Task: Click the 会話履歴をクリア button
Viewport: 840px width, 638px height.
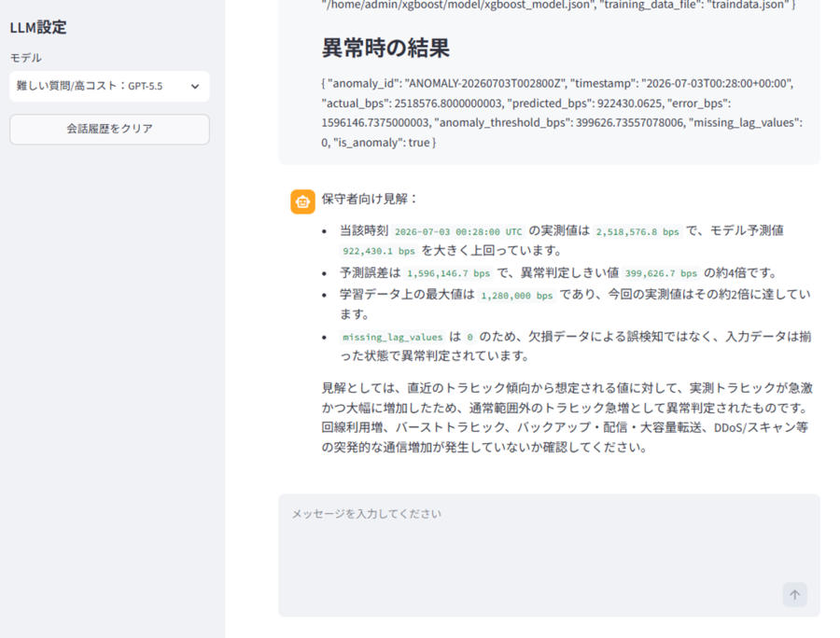Action: click(x=109, y=129)
